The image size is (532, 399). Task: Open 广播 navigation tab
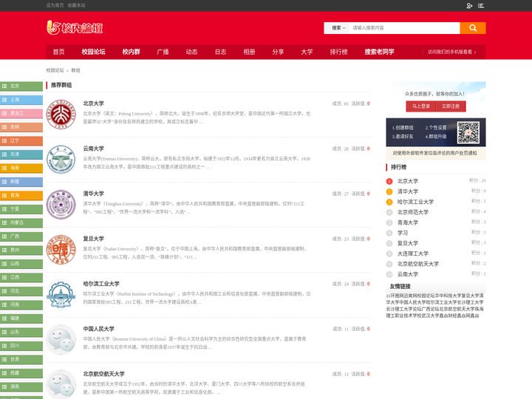click(163, 52)
